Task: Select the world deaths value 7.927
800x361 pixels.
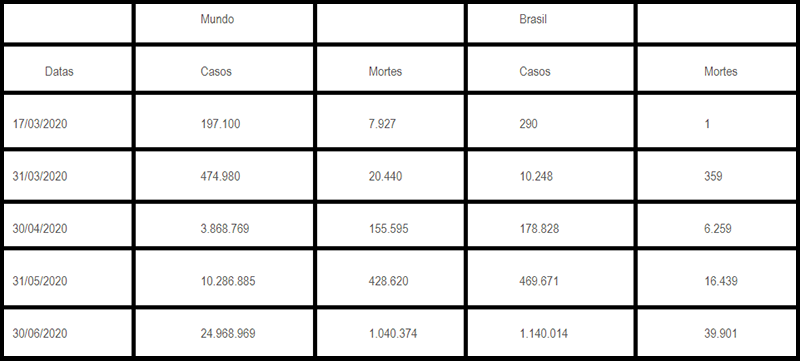Action: click(x=390, y=122)
